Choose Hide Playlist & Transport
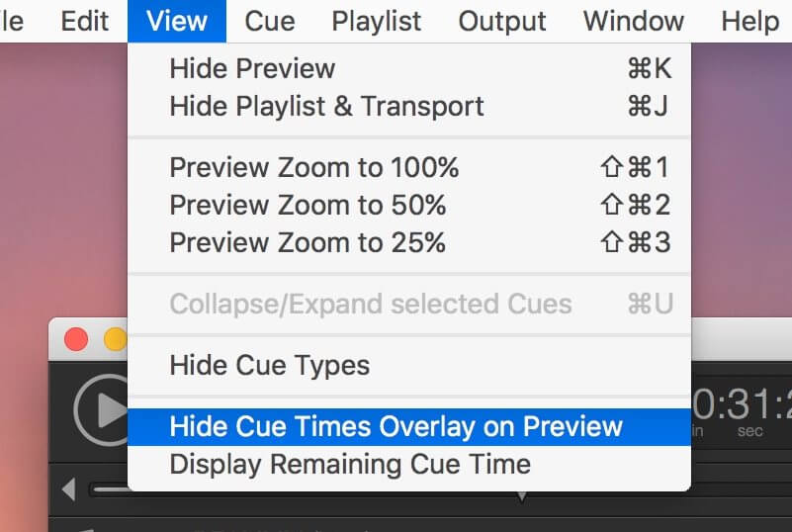 (409, 106)
